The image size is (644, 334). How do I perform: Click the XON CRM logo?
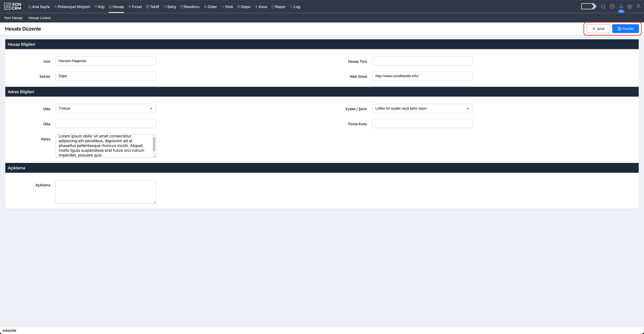[13, 7]
